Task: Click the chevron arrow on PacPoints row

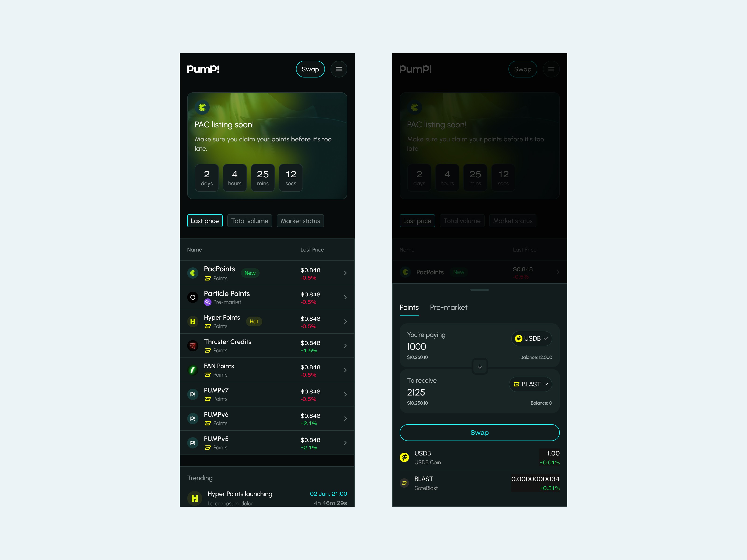Action: (x=345, y=272)
